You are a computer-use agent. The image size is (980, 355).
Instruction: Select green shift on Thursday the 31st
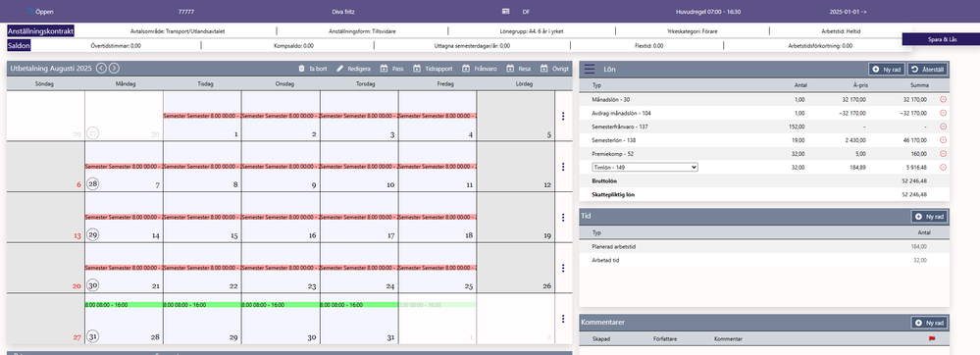click(359, 304)
